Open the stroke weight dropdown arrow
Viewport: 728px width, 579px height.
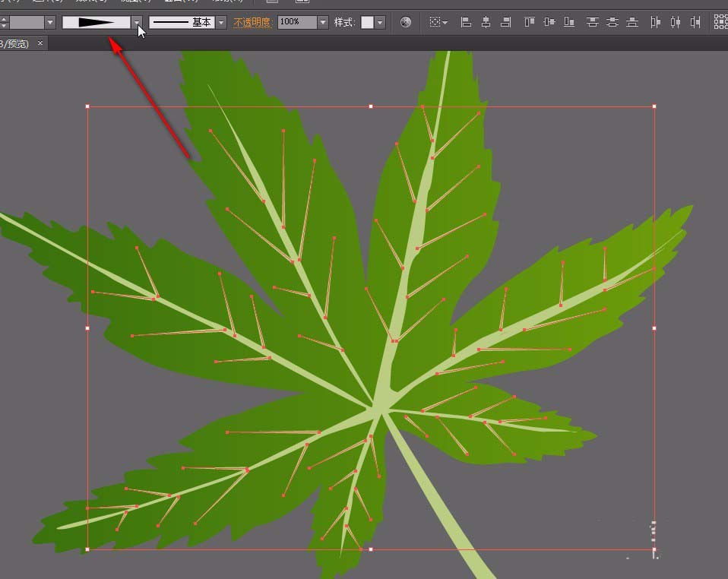(50, 22)
